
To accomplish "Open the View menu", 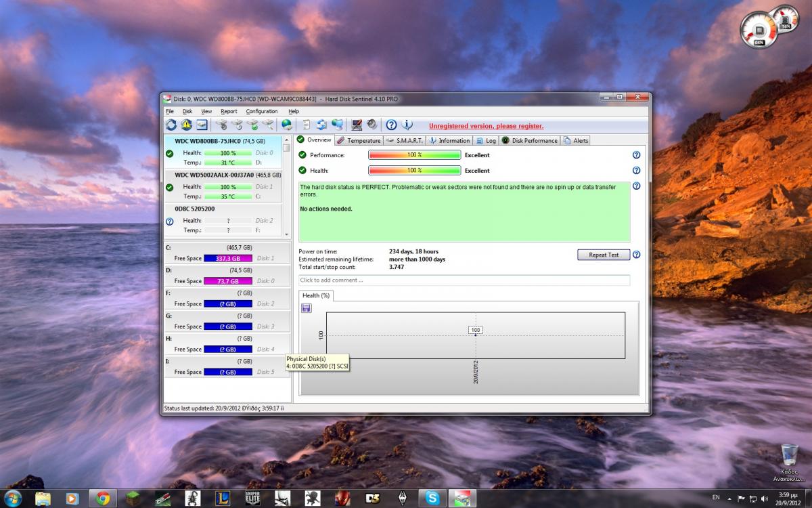I will click(206, 111).
